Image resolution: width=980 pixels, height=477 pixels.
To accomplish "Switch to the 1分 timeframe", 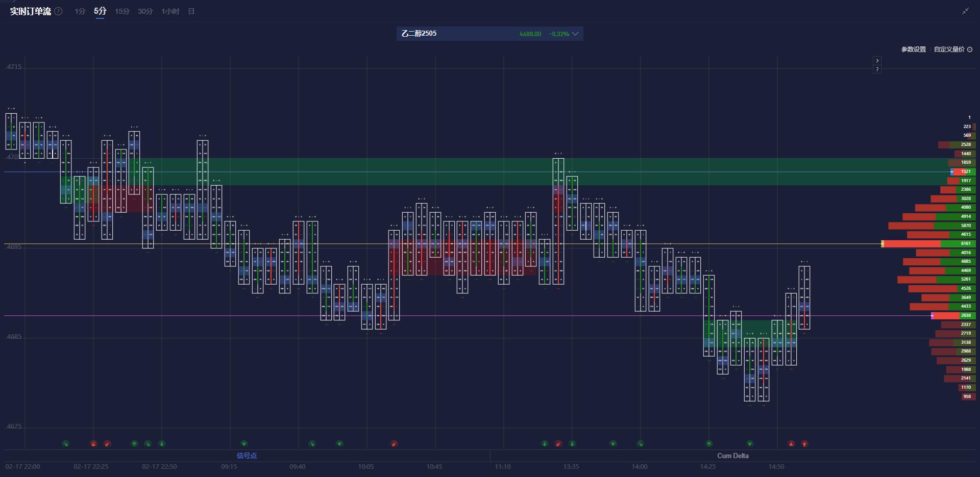I will (80, 11).
